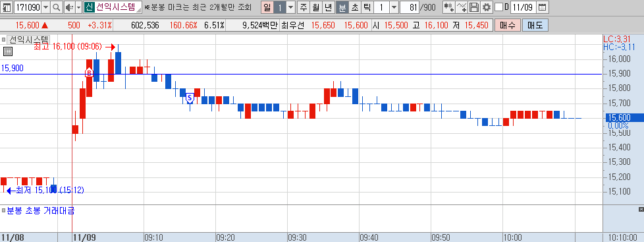The height and width of the screenshot is (242, 644).
Task: Click the 매도 sell button
Action: 535,25
